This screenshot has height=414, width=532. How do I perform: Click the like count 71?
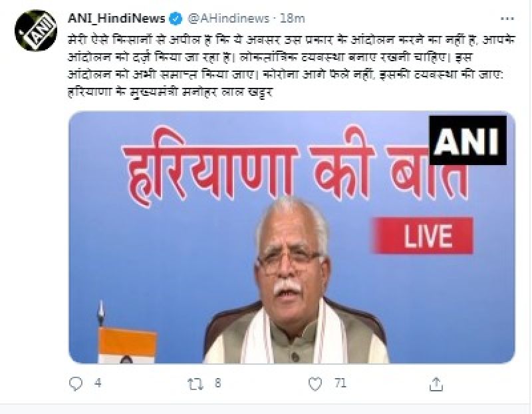(340, 383)
